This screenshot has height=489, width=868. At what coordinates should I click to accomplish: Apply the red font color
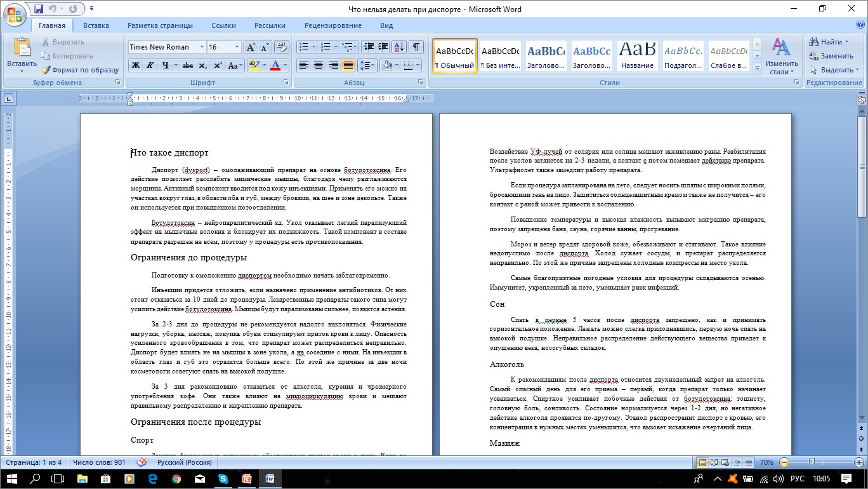tap(275, 65)
